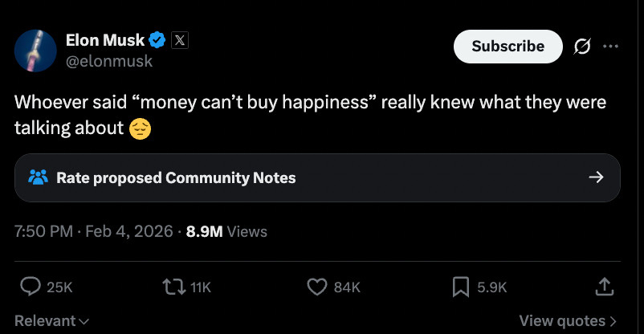
Task: Click the Elon Musk display name
Action: [x=104, y=39]
